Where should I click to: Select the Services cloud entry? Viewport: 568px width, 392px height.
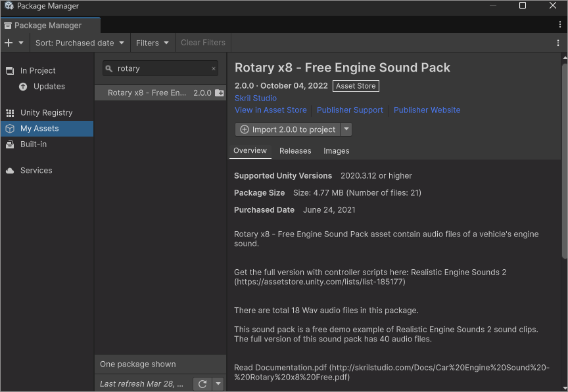coord(36,171)
